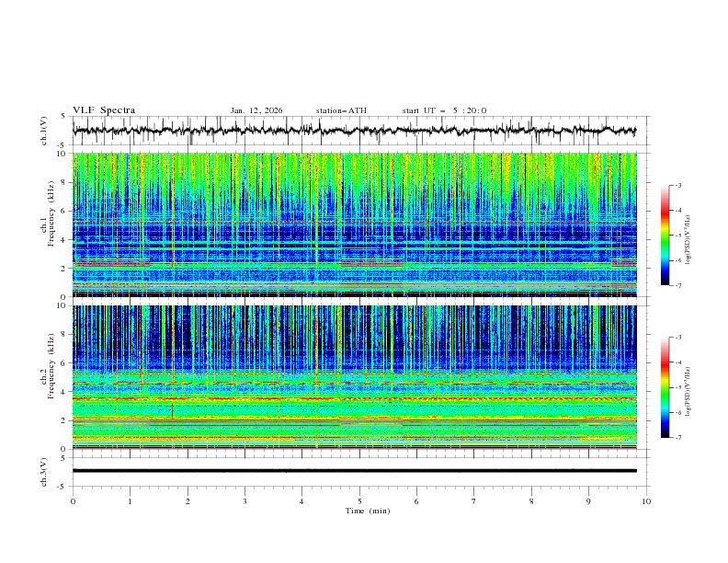Click inside the ch.2 spectrogram panel
728x563 pixels.
pyautogui.click(x=355, y=377)
